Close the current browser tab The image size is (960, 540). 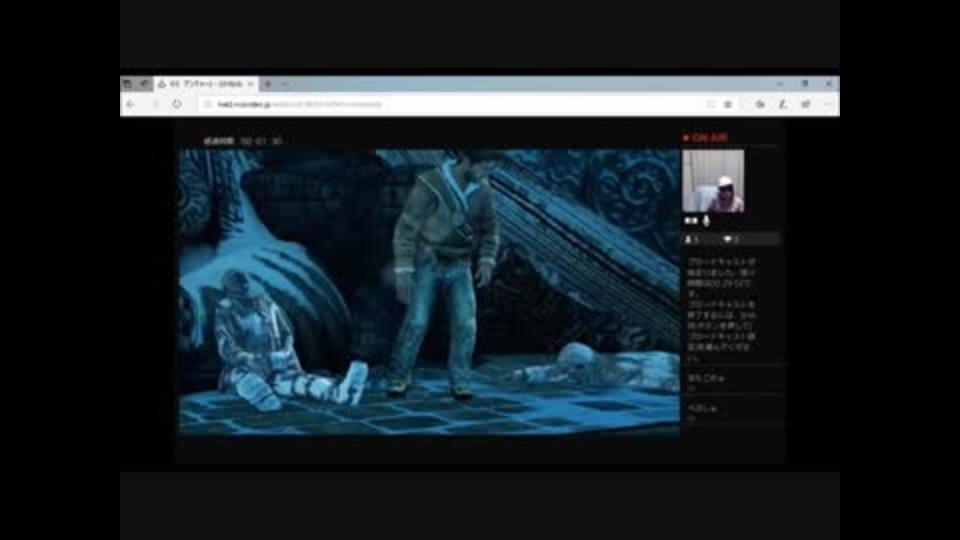click(250, 84)
